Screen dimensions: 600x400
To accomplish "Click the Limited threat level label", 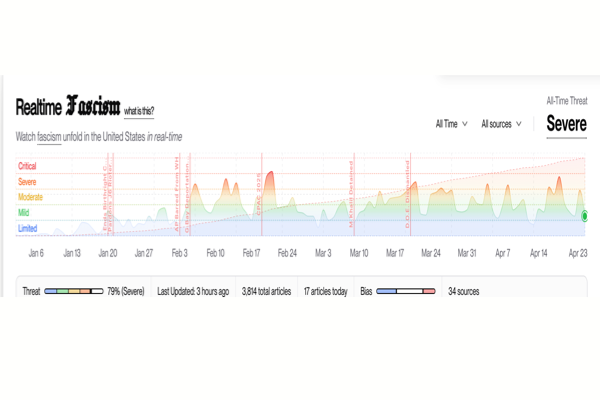I will click(28, 228).
